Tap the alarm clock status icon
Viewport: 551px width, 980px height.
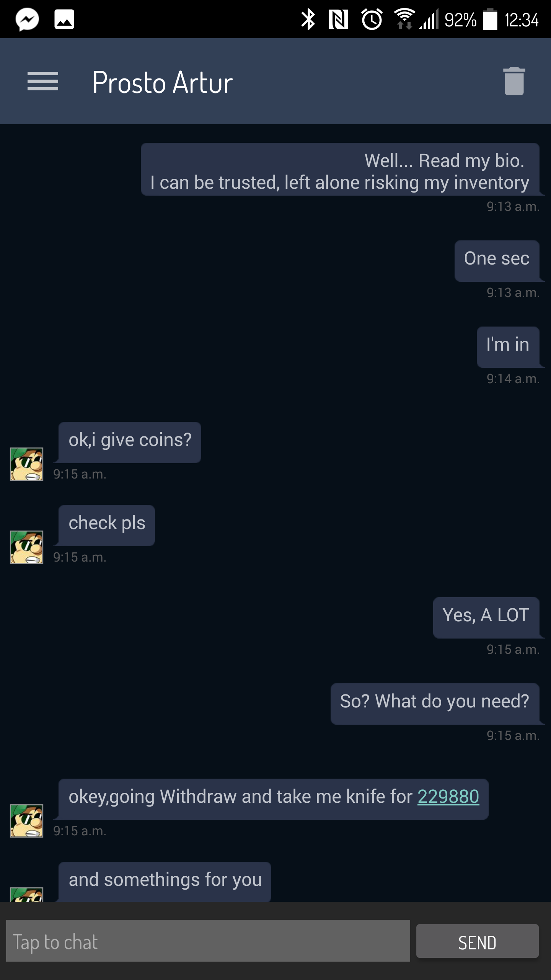click(x=372, y=20)
